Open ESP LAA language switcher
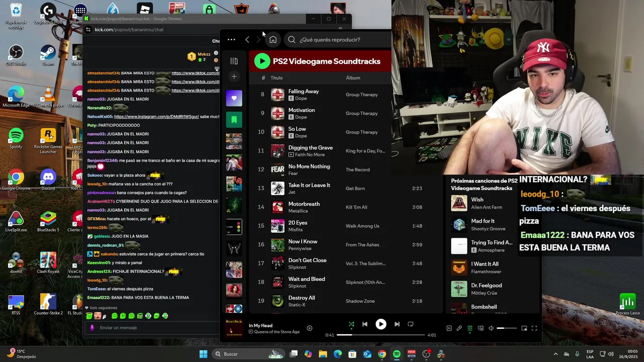The image size is (644, 362). pos(590,354)
